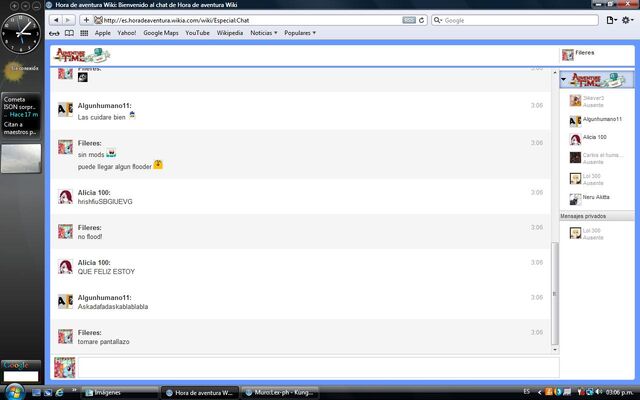Switch to Hora de aventura W... taskbar window
The image size is (640, 400).
click(200, 393)
